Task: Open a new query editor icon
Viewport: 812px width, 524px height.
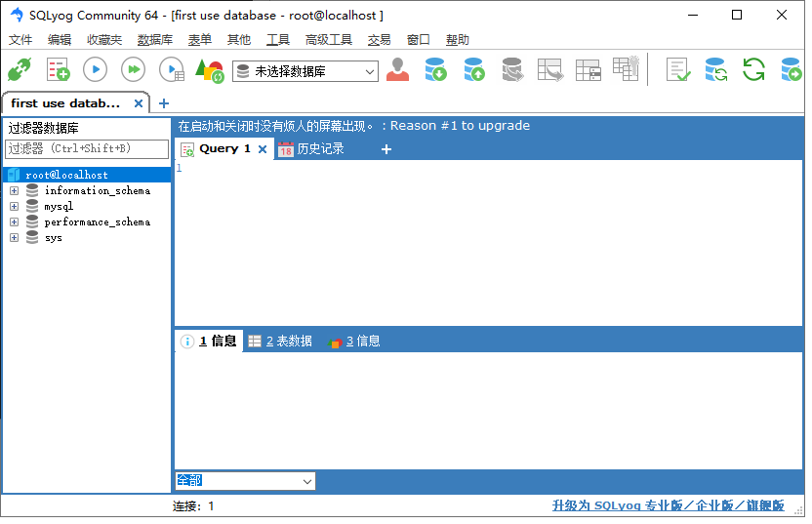Action: pyautogui.click(x=58, y=70)
